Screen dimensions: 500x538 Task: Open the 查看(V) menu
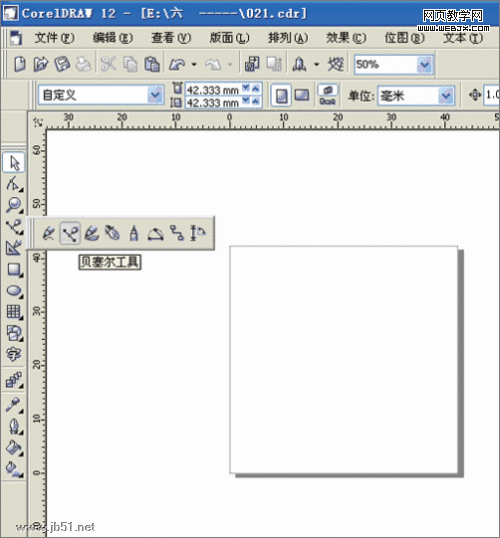[171, 38]
